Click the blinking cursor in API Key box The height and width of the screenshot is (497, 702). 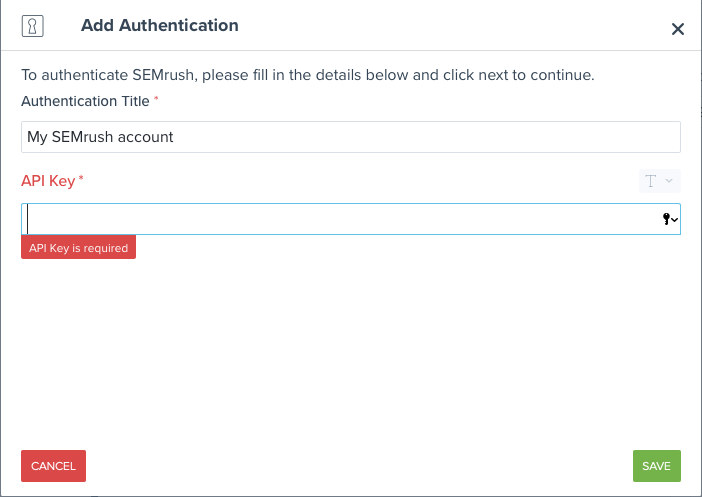pos(29,219)
